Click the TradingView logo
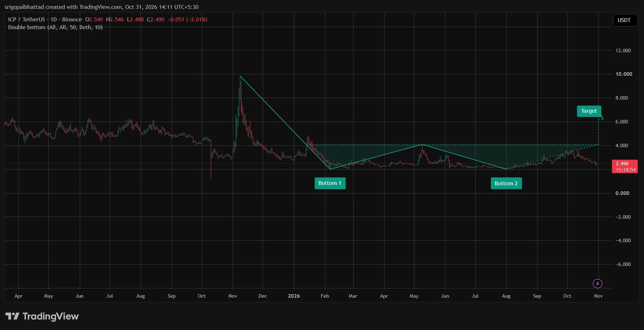This screenshot has height=330, width=644. click(42, 316)
